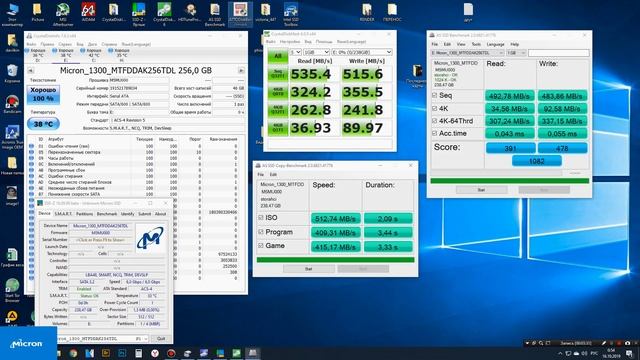Click the green progress bar in Copy-Benchmark window
The width and height of the screenshot is (640, 360).
tap(336, 260)
